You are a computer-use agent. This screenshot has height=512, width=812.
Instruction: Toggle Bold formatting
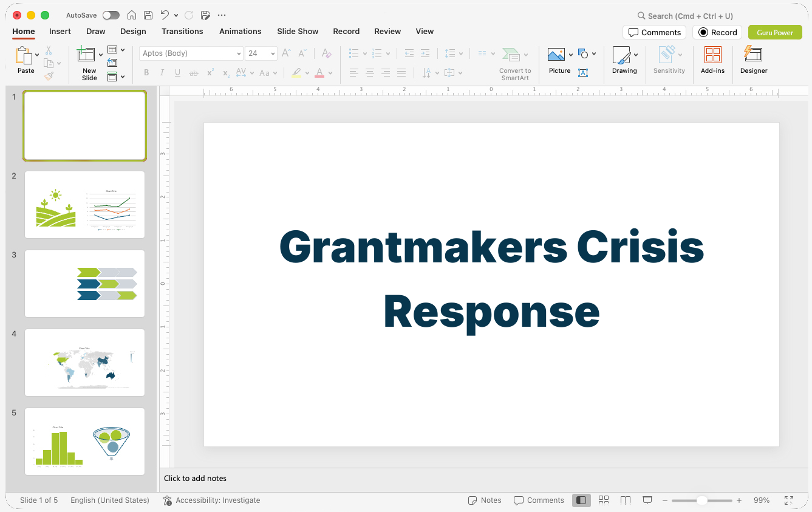[146, 73]
